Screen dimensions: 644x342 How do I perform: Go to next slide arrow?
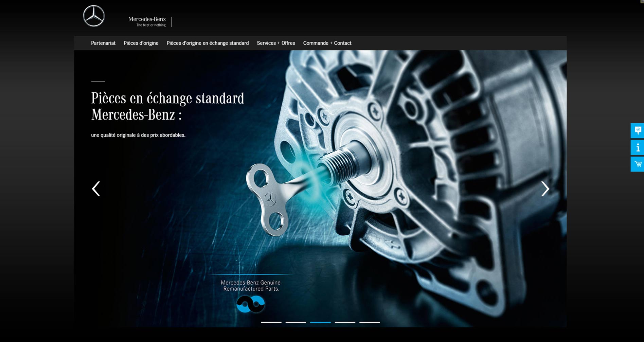pos(545,189)
